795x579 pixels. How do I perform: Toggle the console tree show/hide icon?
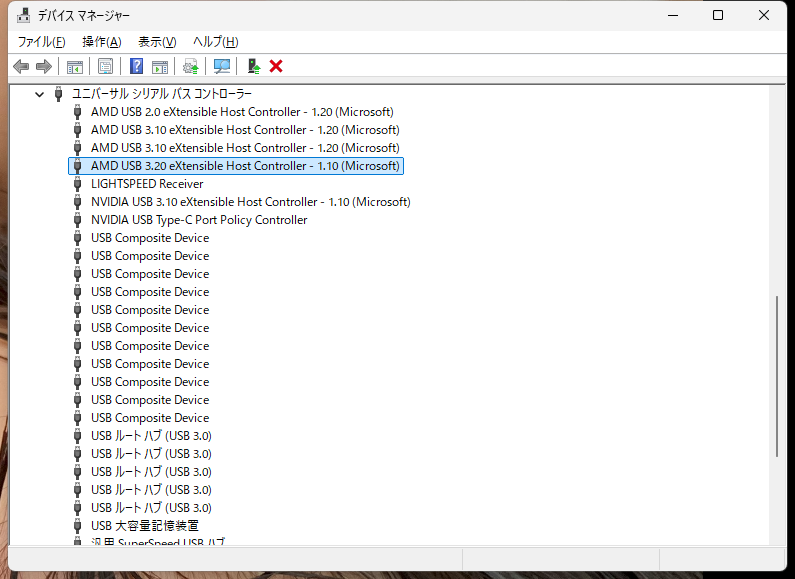click(74, 66)
